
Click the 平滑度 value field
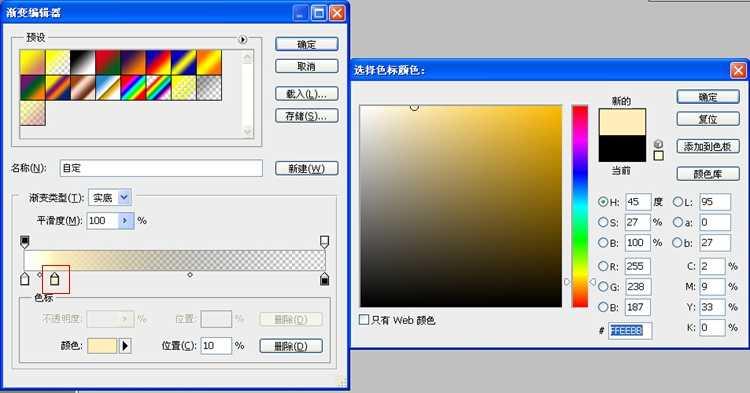coord(102,220)
